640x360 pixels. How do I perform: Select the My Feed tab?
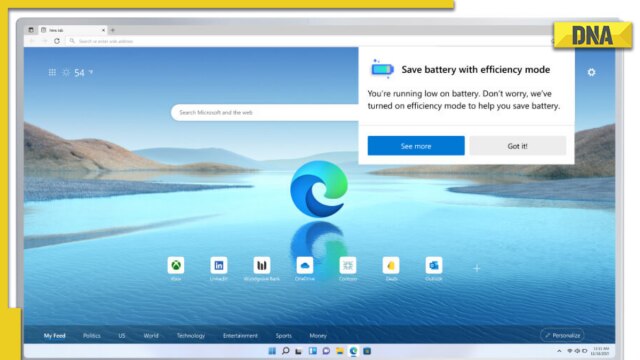[55, 336]
